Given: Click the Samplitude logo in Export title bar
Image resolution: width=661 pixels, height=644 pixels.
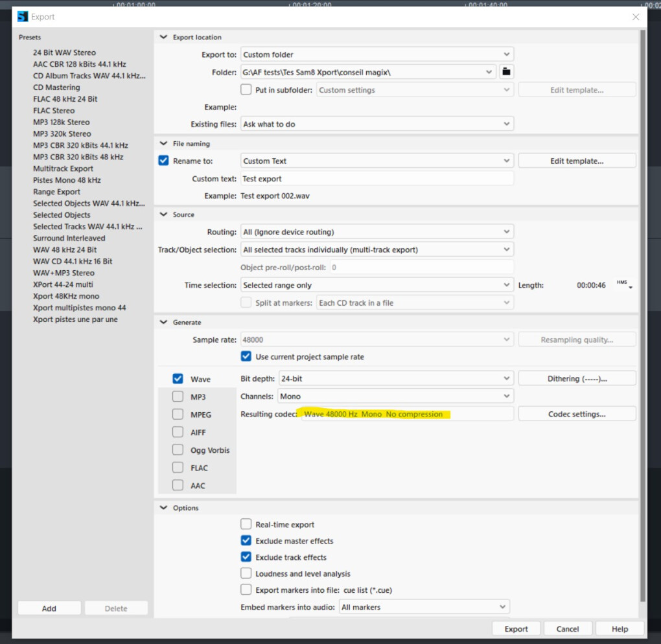Looking at the screenshot, I should tap(22, 17).
